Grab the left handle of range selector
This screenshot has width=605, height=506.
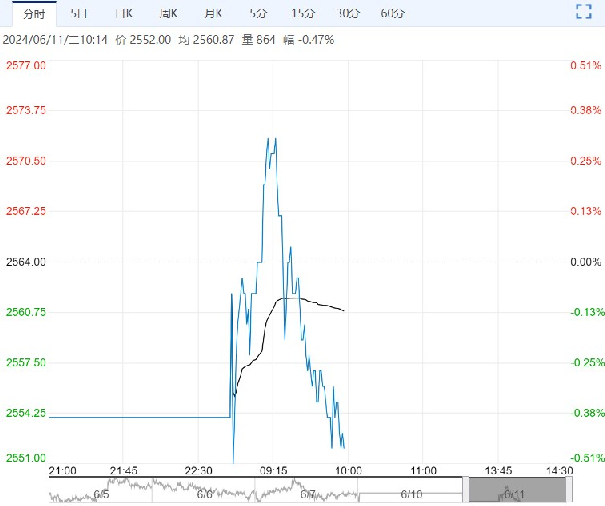click(466, 490)
